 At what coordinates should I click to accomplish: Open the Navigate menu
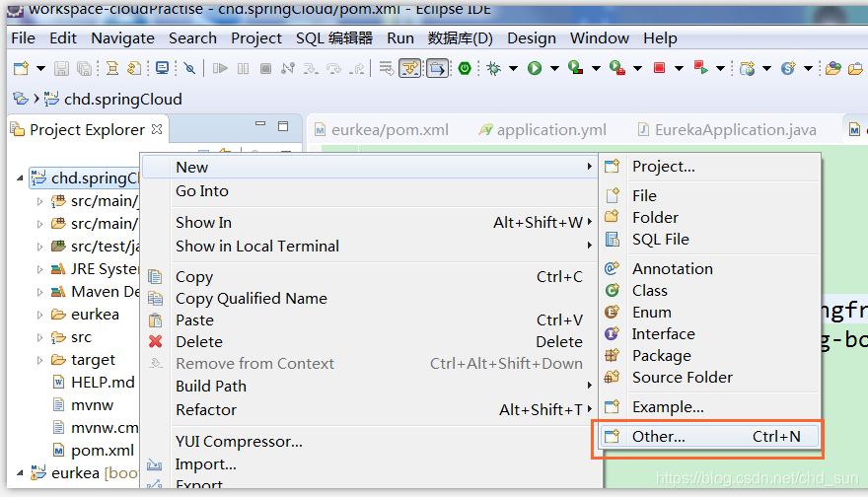coord(123,38)
